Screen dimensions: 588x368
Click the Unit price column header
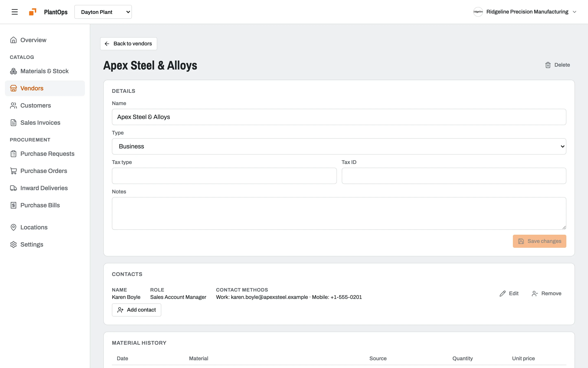(523, 359)
